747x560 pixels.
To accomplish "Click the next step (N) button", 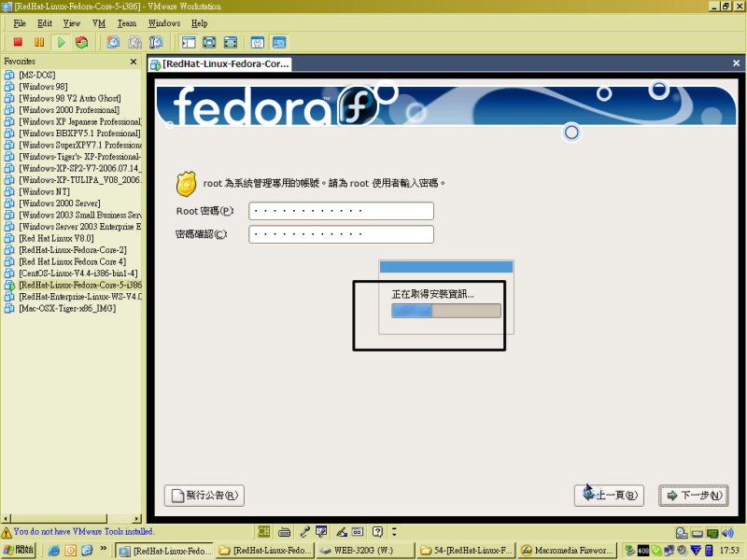I will [694, 496].
